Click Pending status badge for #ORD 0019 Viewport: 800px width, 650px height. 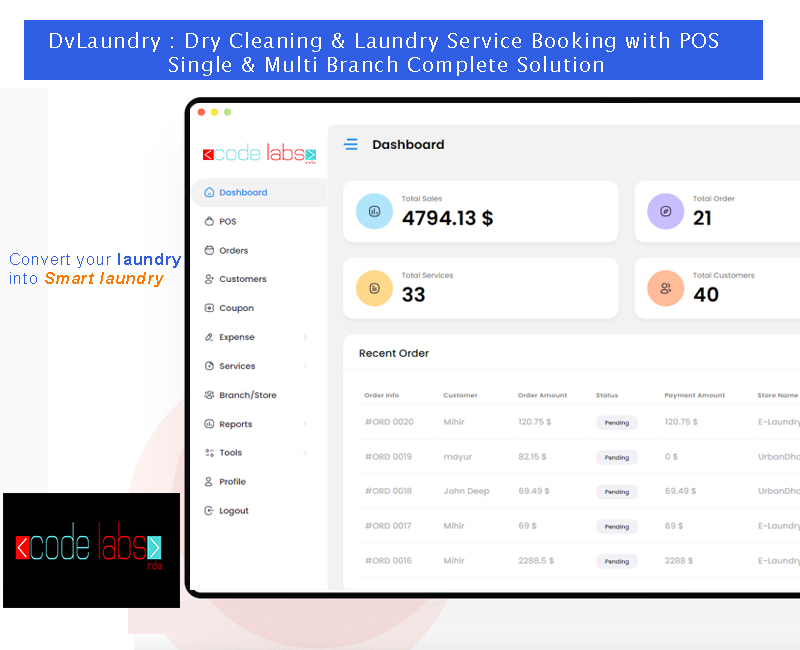click(x=617, y=457)
